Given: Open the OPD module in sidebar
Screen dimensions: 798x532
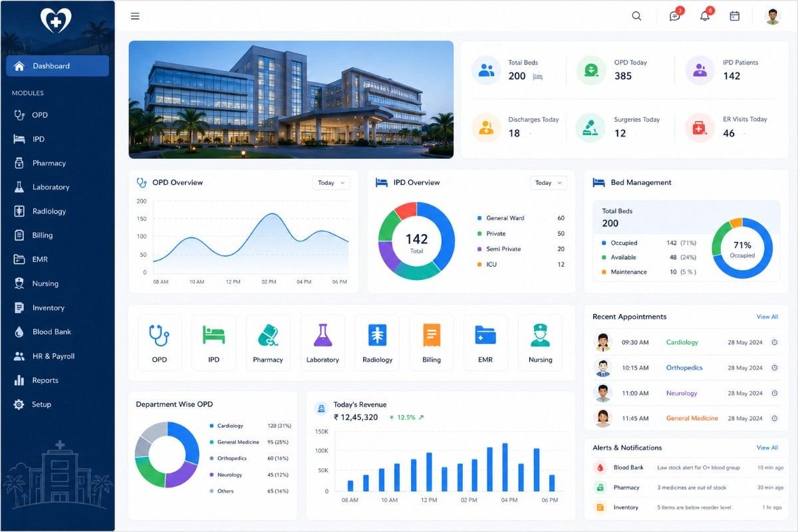Looking at the screenshot, I should tap(57, 115).
